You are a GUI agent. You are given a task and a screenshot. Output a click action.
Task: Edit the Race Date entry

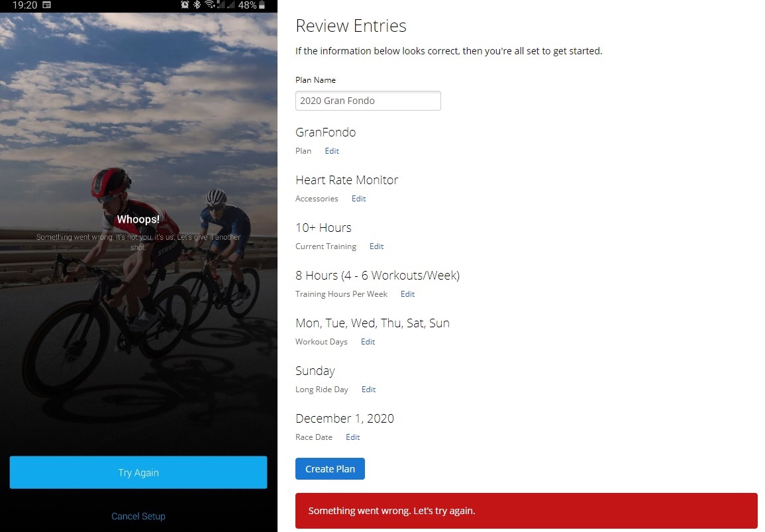tap(353, 437)
